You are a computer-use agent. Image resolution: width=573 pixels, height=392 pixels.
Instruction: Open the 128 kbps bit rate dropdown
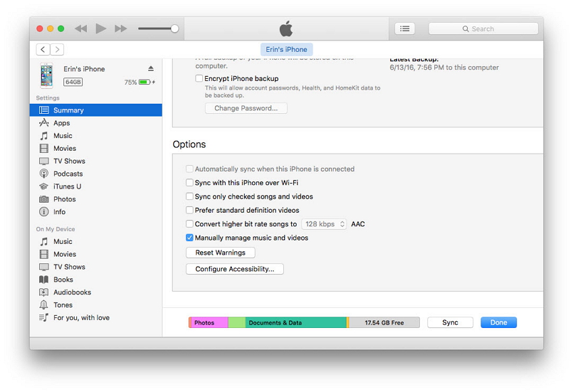tap(324, 224)
